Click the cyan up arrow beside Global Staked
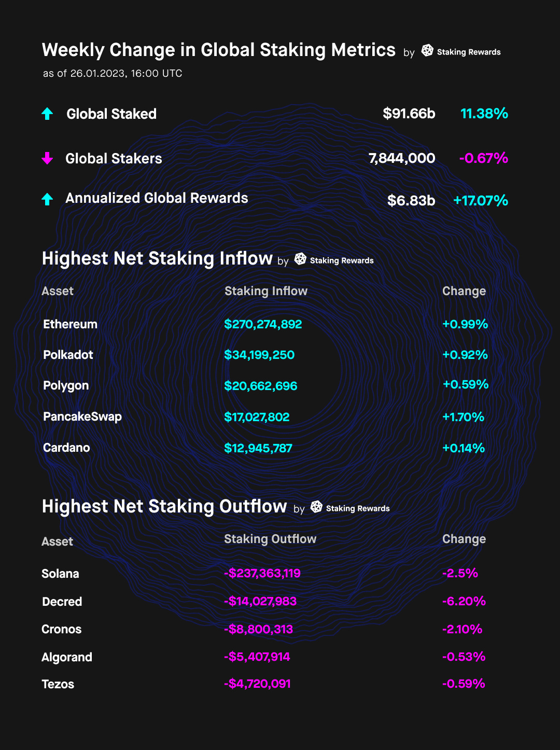Viewport: 560px width, 750px height. pos(47,114)
